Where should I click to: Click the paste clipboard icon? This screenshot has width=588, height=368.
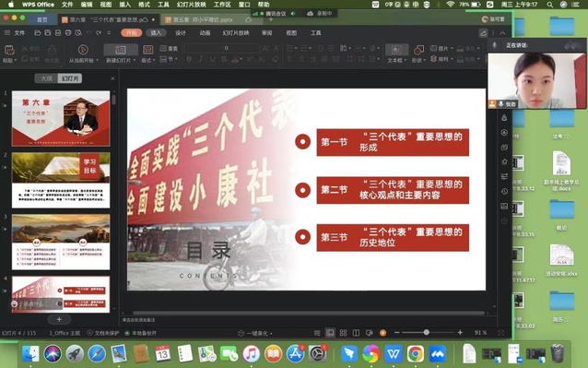[9, 50]
